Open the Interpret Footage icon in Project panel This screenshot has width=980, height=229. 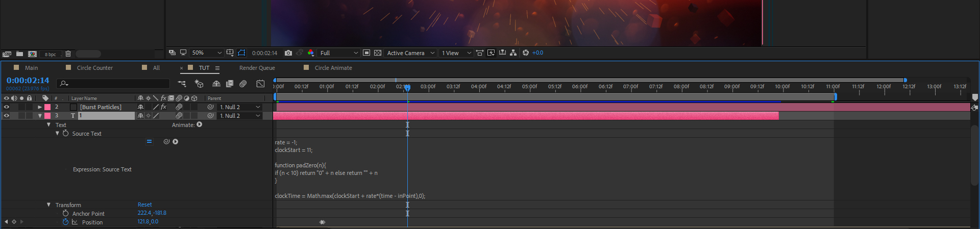pos(7,54)
